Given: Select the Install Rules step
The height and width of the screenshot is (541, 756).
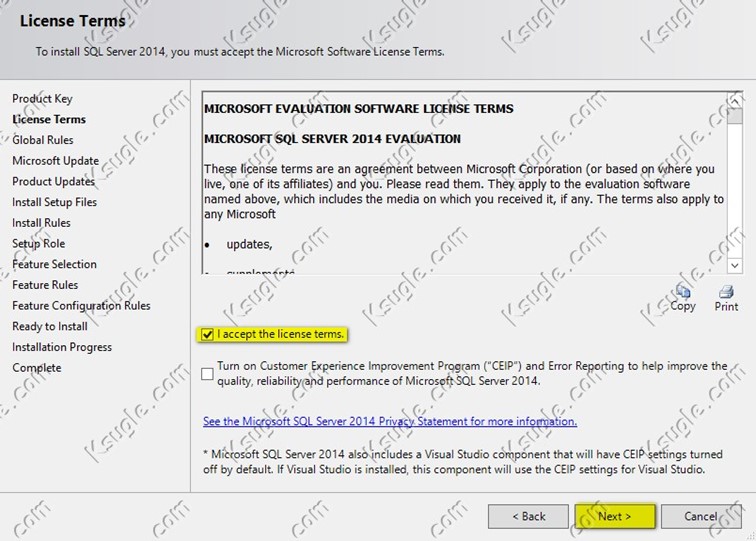Looking at the screenshot, I should [x=41, y=223].
